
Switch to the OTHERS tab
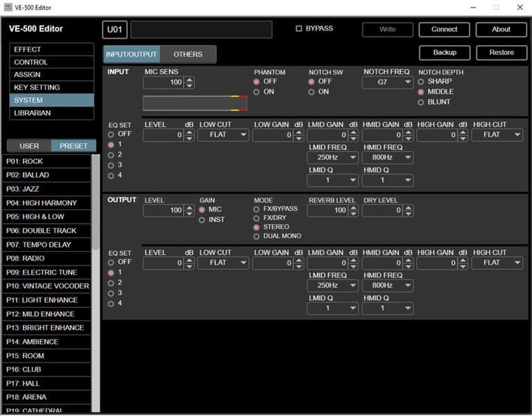pyautogui.click(x=188, y=54)
